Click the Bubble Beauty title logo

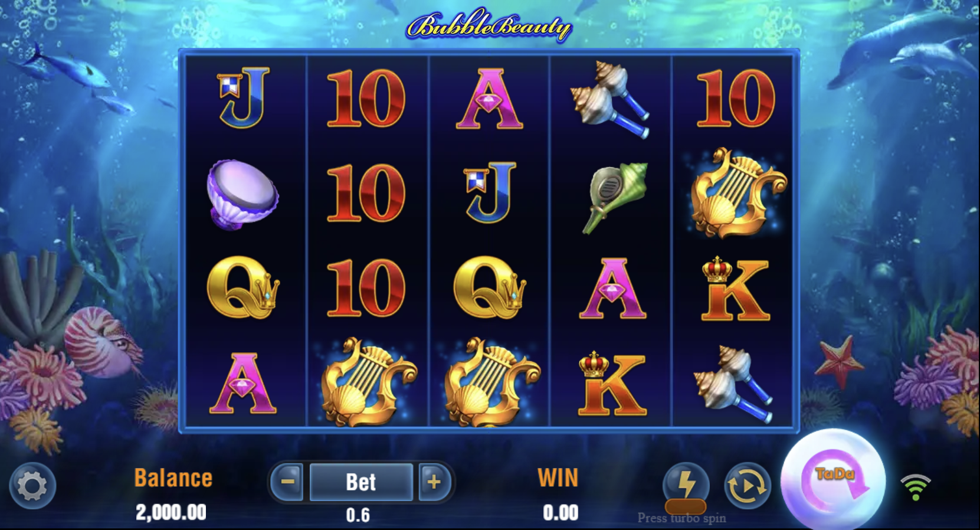pyautogui.click(x=489, y=25)
